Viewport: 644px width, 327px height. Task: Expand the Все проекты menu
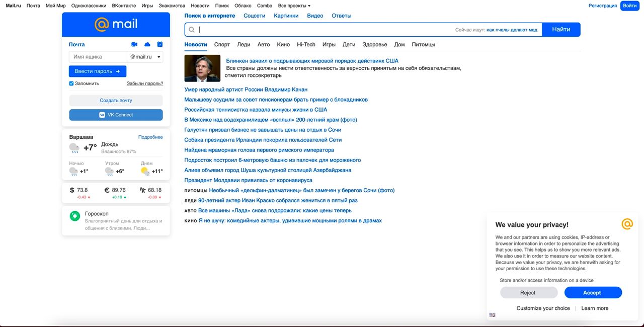pyautogui.click(x=294, y=6)
